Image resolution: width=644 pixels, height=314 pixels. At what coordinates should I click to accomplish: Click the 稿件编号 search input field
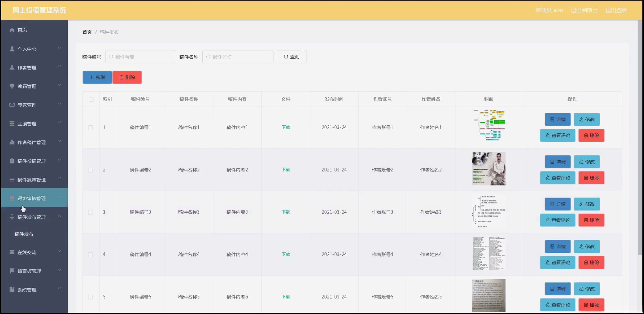(x=141, y=57)
